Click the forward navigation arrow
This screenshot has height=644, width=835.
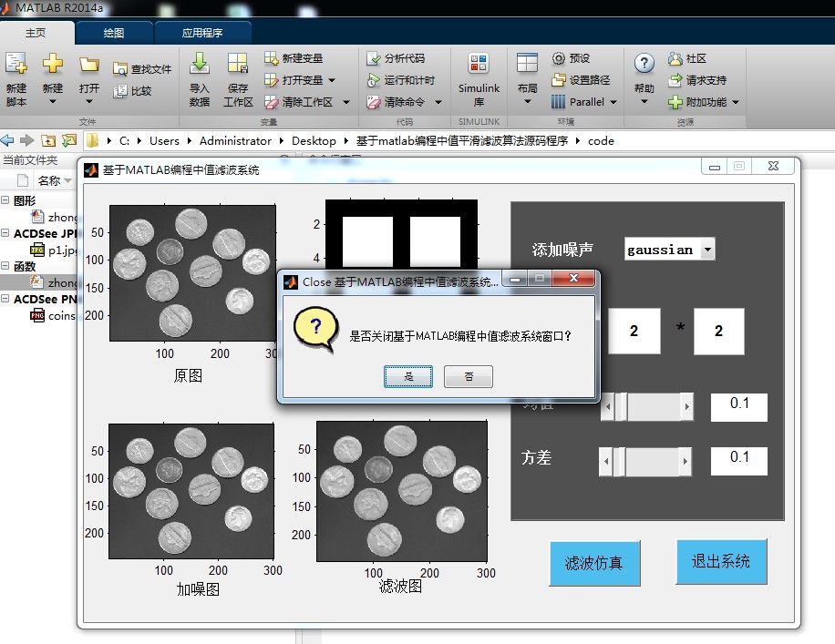point(26,140)
